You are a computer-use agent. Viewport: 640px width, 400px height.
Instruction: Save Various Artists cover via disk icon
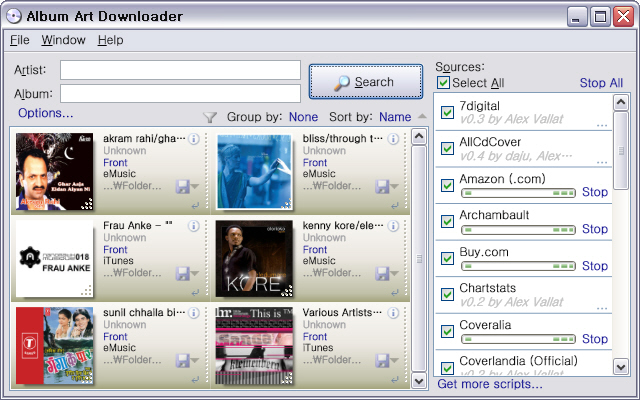point(382,360)
